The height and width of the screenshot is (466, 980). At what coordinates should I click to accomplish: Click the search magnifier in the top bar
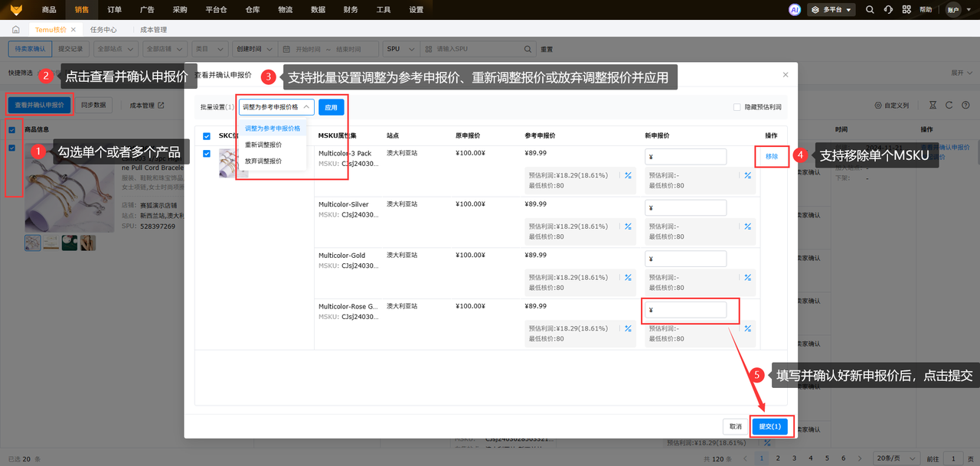[x=870, y=10]
